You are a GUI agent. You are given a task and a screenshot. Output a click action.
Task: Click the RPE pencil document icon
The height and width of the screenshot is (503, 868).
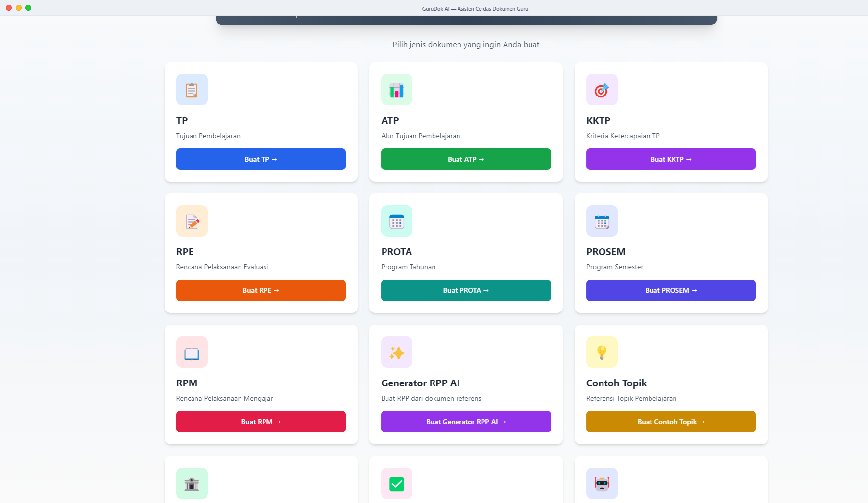(192, 221)
